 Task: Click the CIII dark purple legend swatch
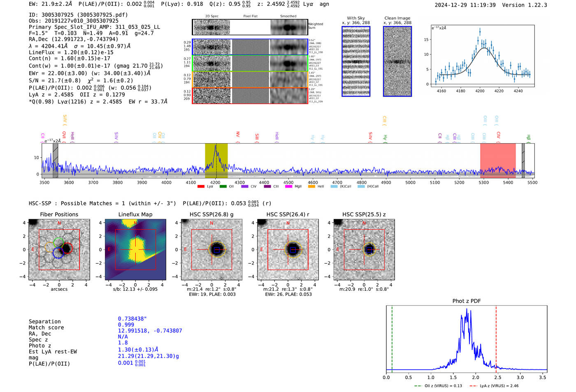tap(267, 186)
